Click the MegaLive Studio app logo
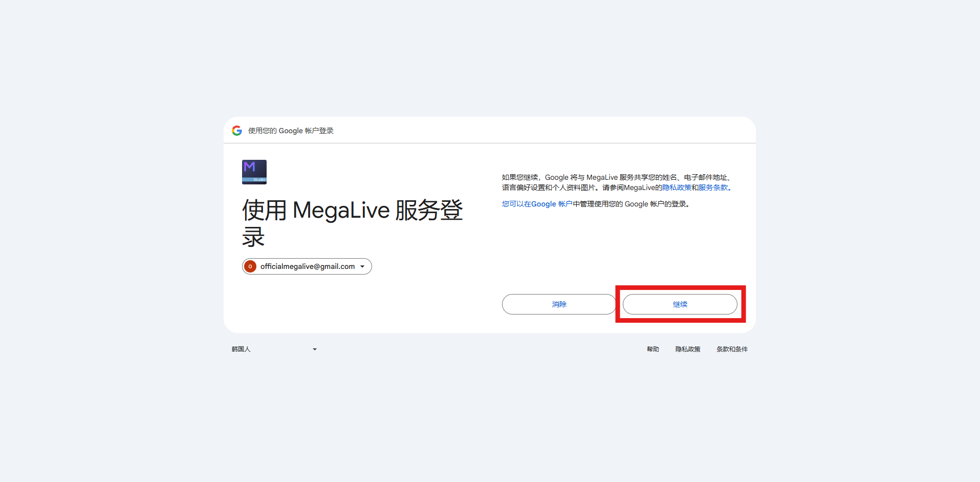The height and width of the screenshot is (482, 980). (x=254, y=172)
